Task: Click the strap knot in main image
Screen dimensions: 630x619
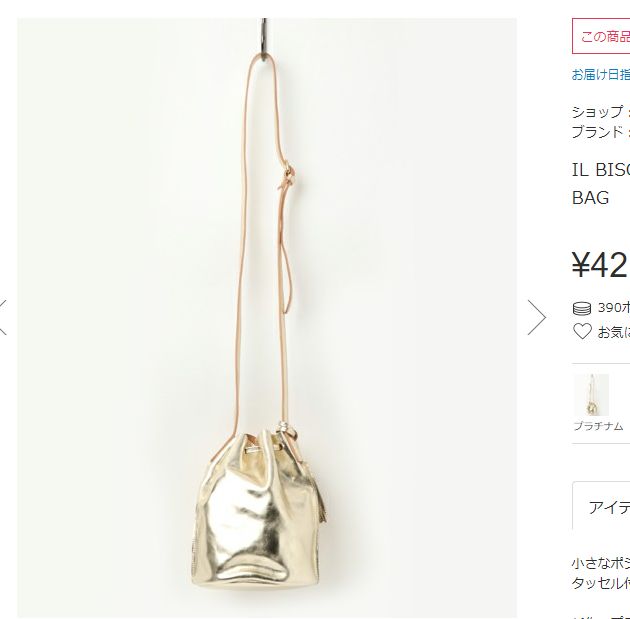Action: pyautogui.click(x=287, y=175)
